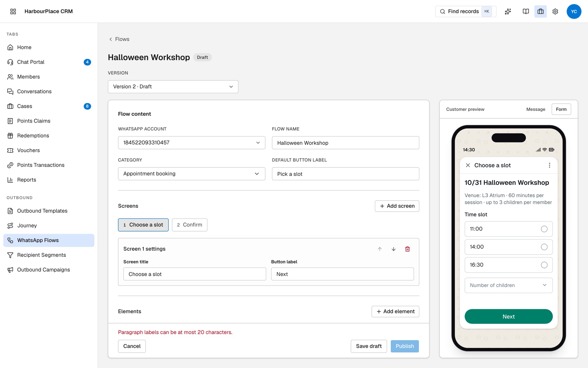The image size is (588, 368).
Task: Click the Redemptions gift icon
Action: click(x=10, y=136)
